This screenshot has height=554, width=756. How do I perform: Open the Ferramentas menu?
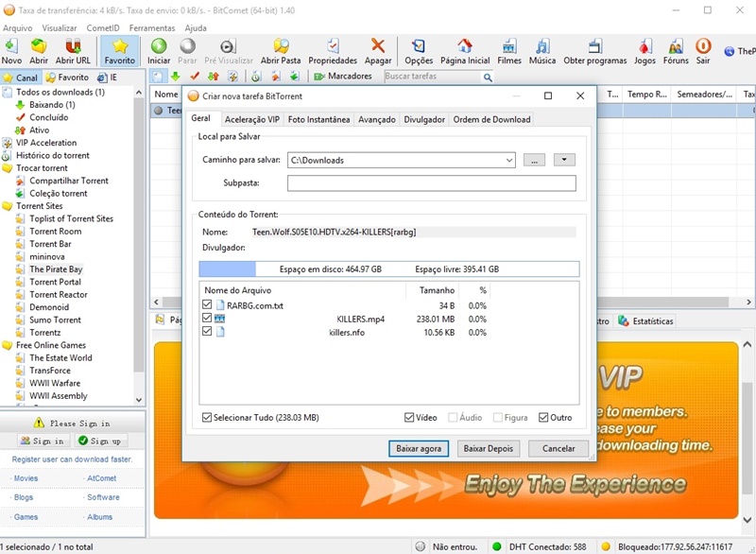(152, 28)
